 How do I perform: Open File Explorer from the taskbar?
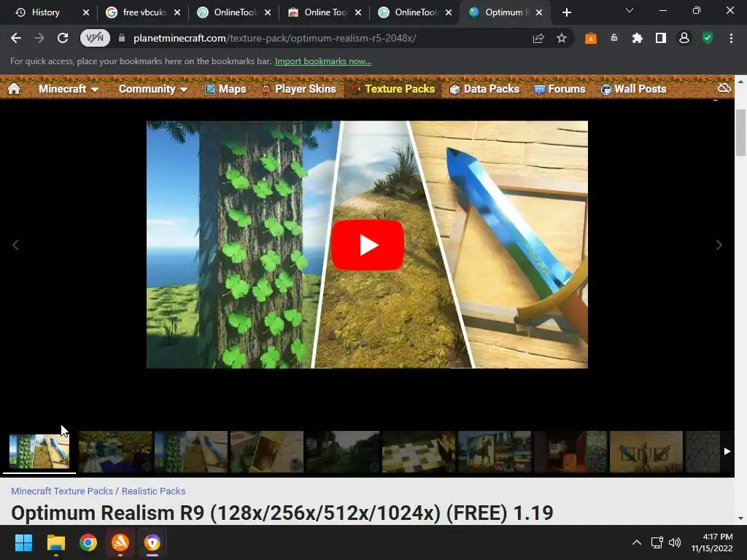(x=55, y=542)
